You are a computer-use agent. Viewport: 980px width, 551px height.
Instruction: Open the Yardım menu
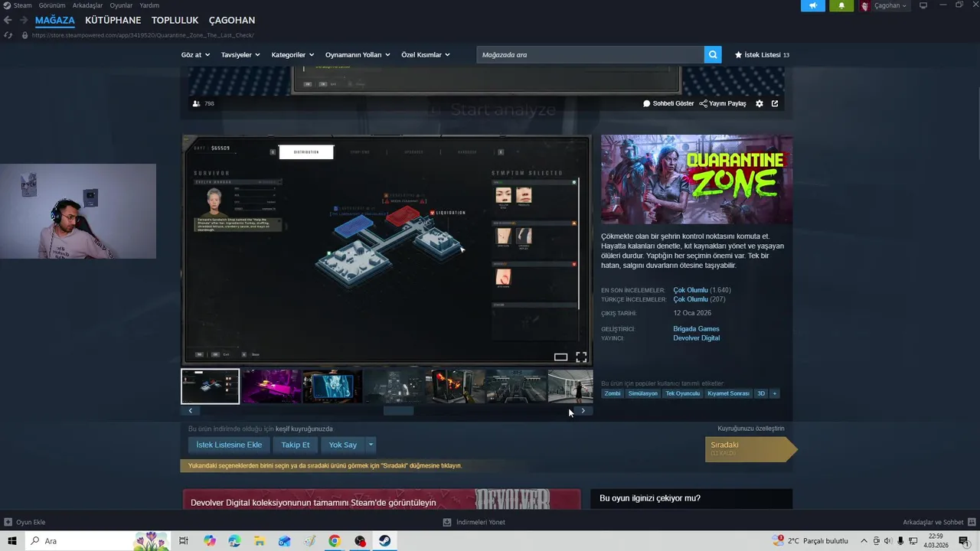point(149,5)
